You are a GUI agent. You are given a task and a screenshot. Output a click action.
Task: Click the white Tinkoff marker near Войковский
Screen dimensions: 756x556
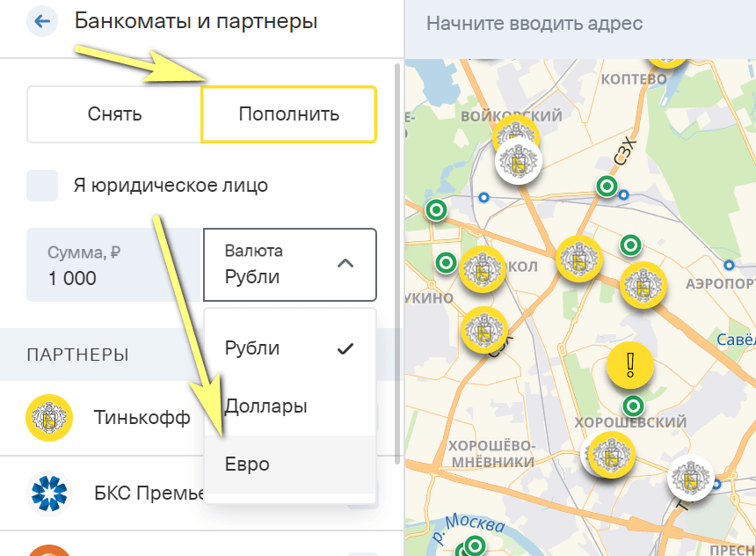[x=519, y=161]
